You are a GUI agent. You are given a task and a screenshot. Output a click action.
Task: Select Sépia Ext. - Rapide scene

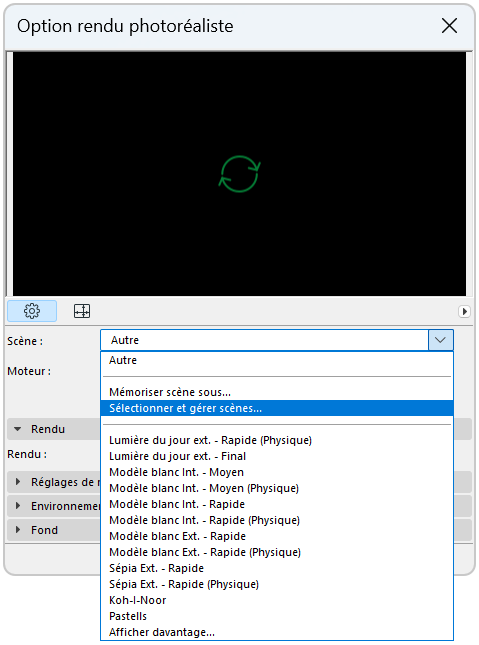[x=277, y=568]
